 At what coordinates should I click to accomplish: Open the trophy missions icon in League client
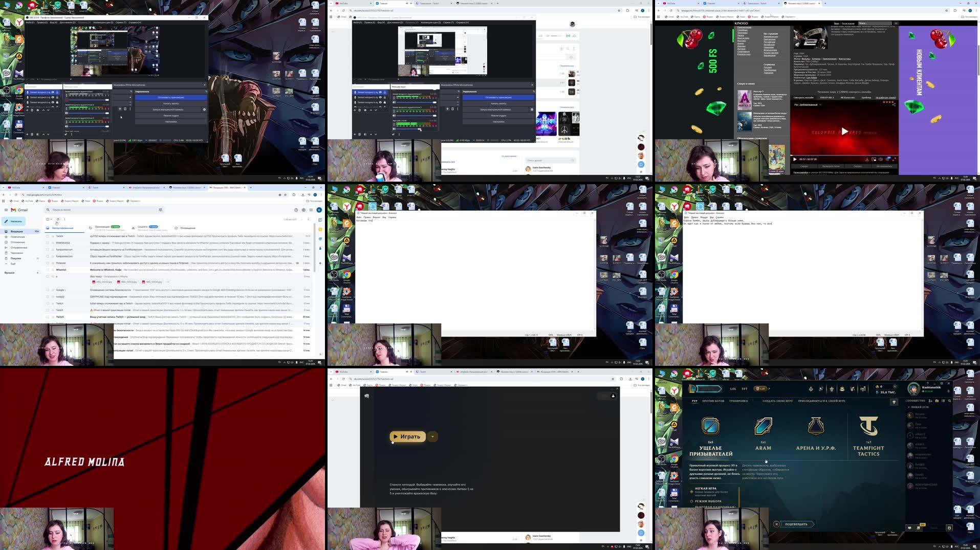point(894,402)
